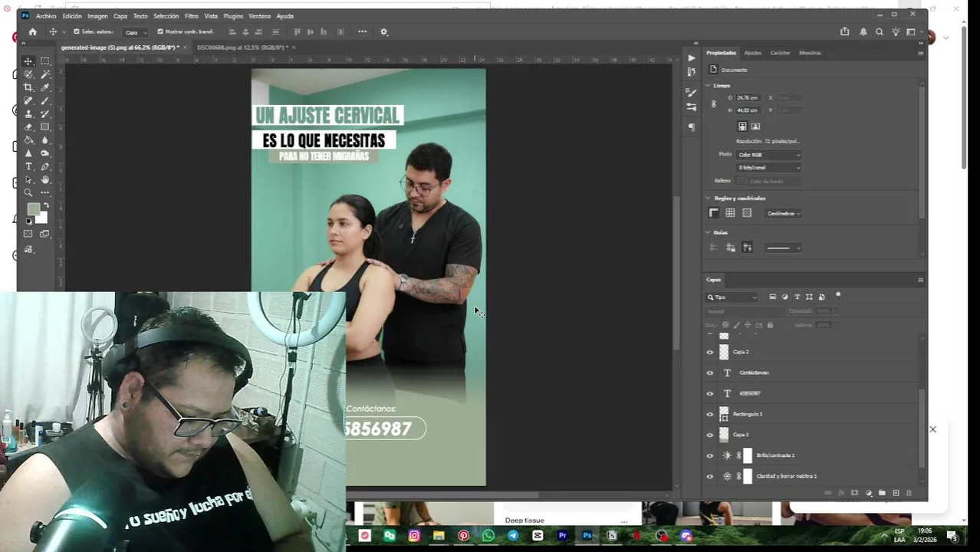Hide the Rectángulo 1 layer

click(x=709, y=414)
